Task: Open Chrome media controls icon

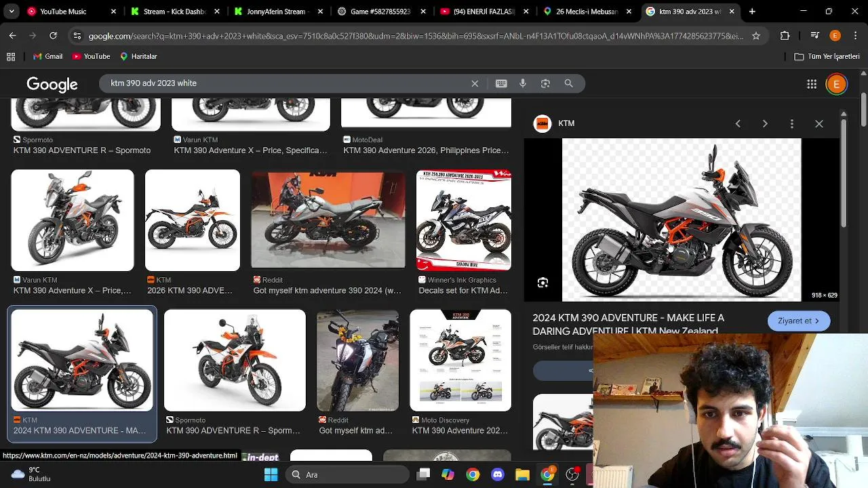Action: pos(815,36)
